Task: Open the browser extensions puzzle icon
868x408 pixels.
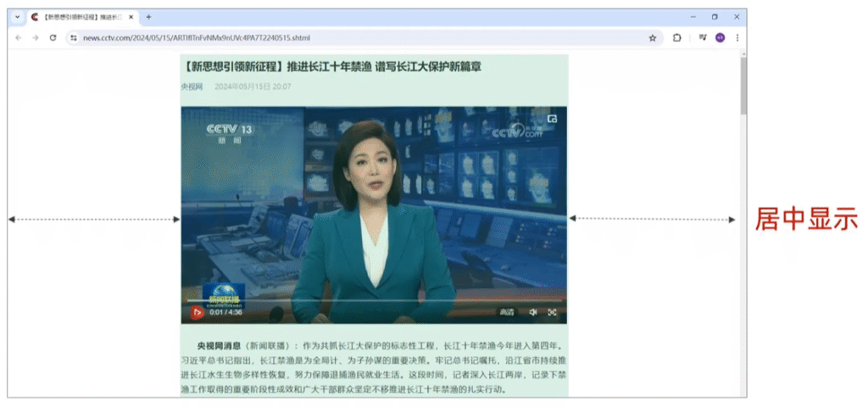Action: click(x=677, y=38)
